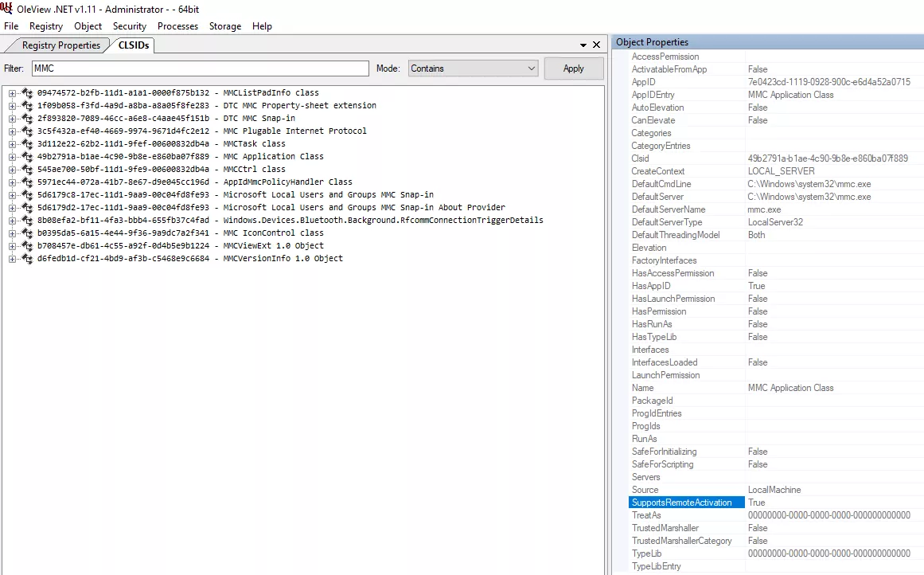Open the tab list dropdown arrow

tap(583, 45)
